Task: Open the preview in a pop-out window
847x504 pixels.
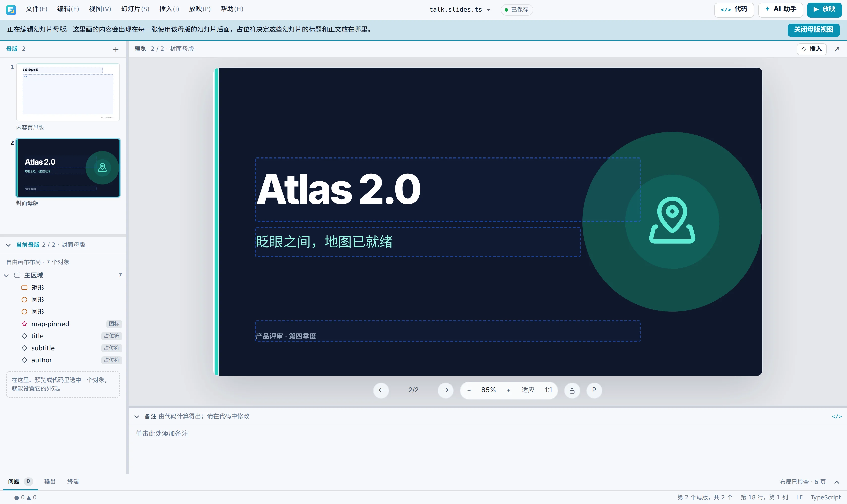Action: (837, 49)
